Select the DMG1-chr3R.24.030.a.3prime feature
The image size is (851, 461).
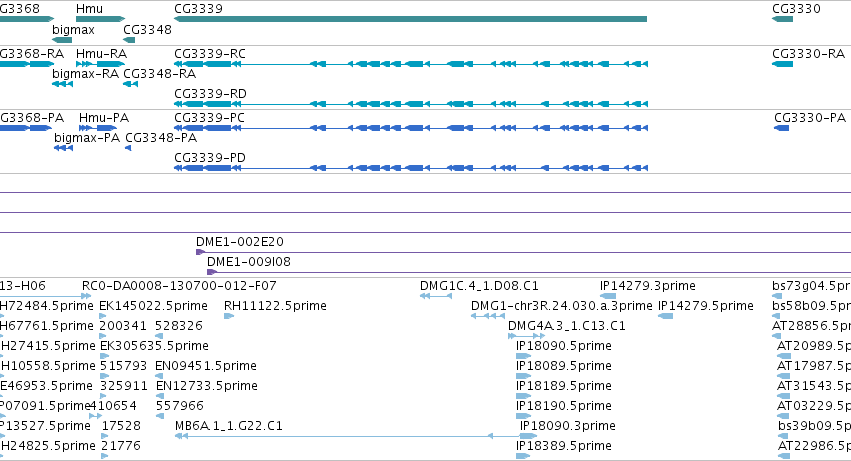tap(487, 316)
